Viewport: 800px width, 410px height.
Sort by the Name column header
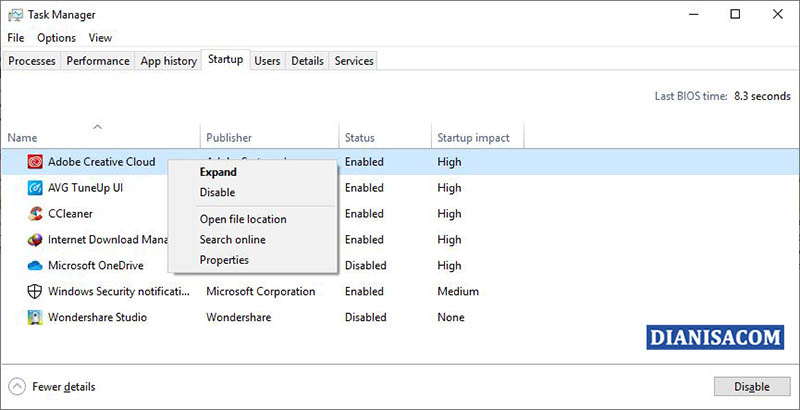(101, 138)
